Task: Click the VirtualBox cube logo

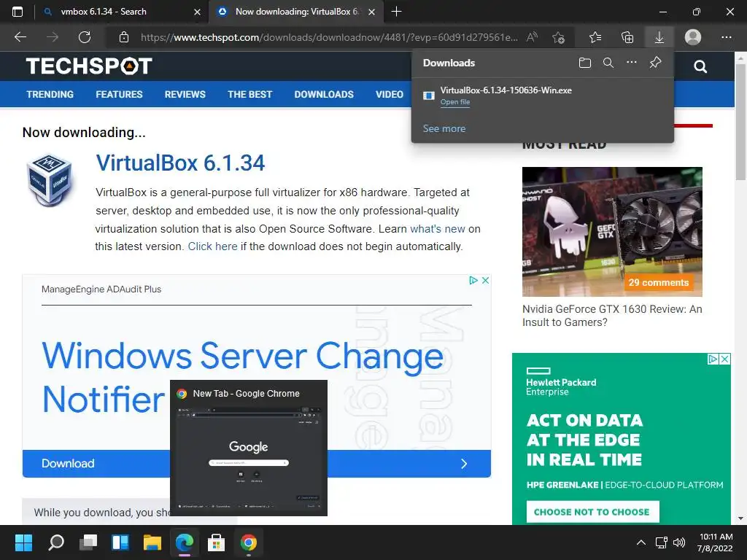Action: (49, 180)
